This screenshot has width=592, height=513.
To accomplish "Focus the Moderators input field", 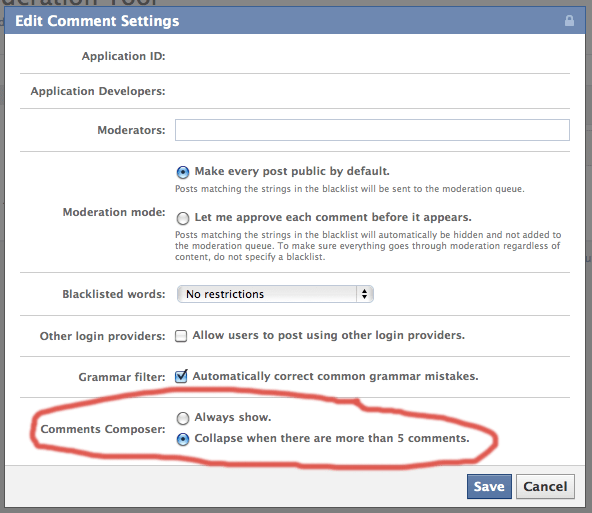I will [x=372, y=130].
